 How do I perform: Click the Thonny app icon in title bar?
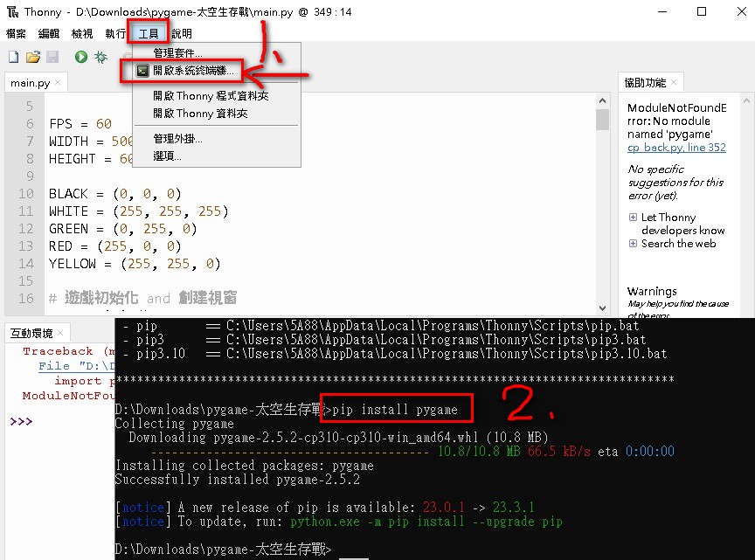pyautogui.click(x=12, y=11)
